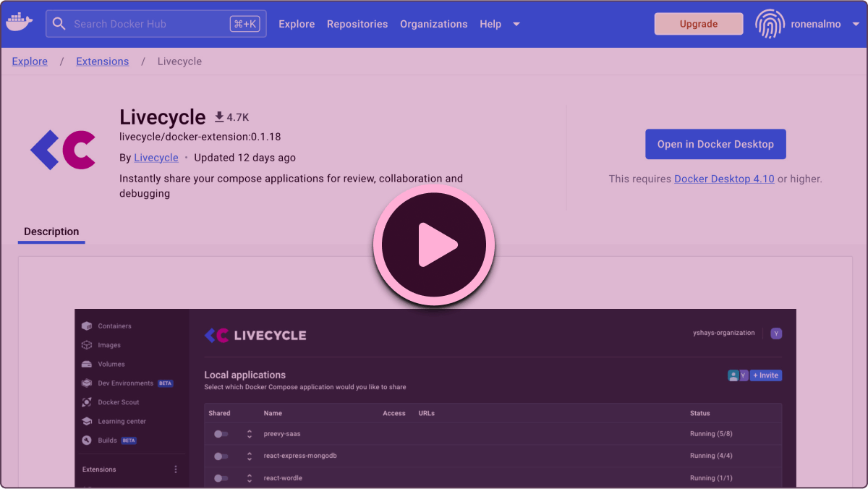Click Running (5/8) status text
The height and width of the screenshot is (489, 868).
711,434
